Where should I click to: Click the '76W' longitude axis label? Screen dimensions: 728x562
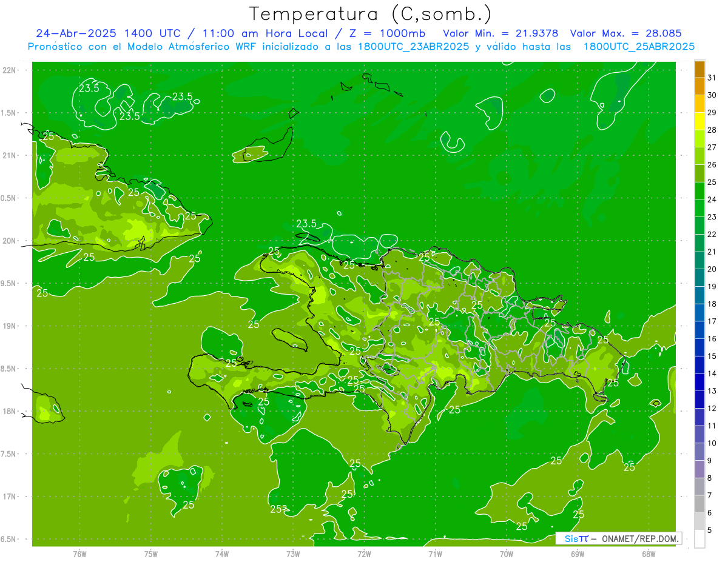(x=79, y=554)
